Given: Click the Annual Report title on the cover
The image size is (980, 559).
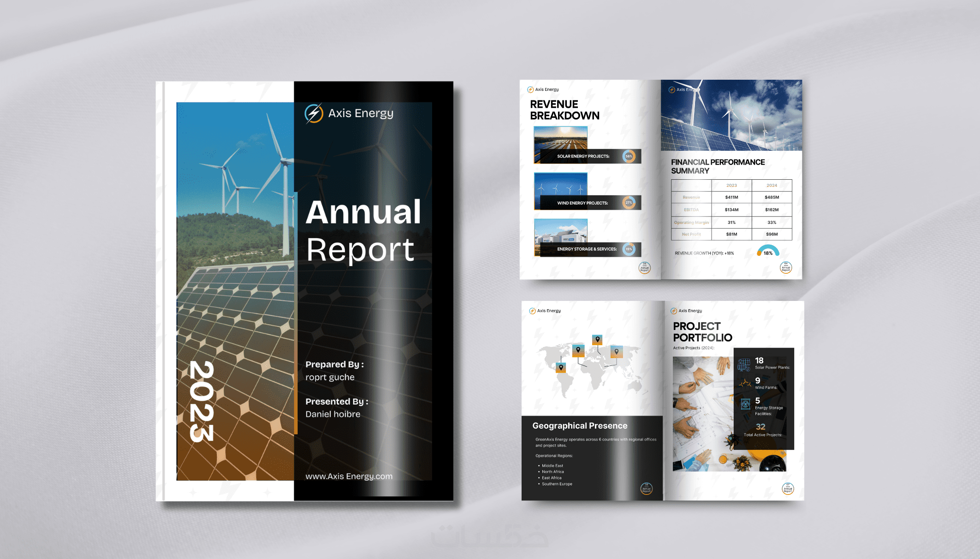Looking at the screenshot, I should (x=363, y=230).
